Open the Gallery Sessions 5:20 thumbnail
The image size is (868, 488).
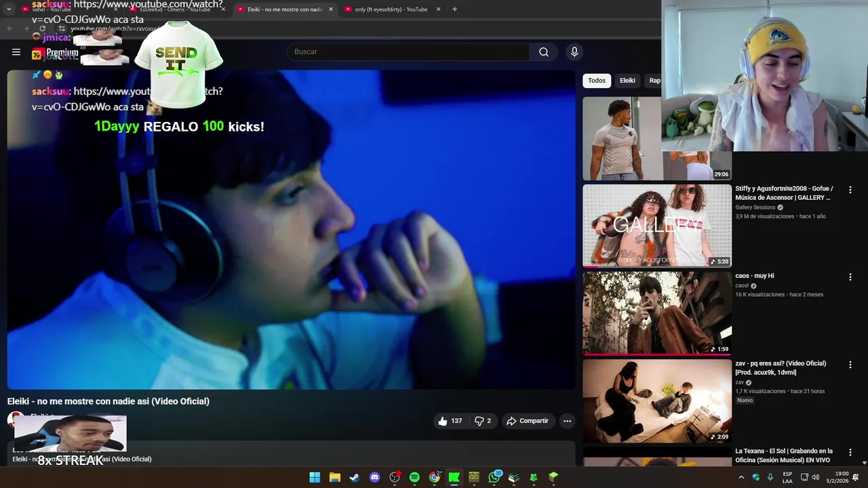657,226
